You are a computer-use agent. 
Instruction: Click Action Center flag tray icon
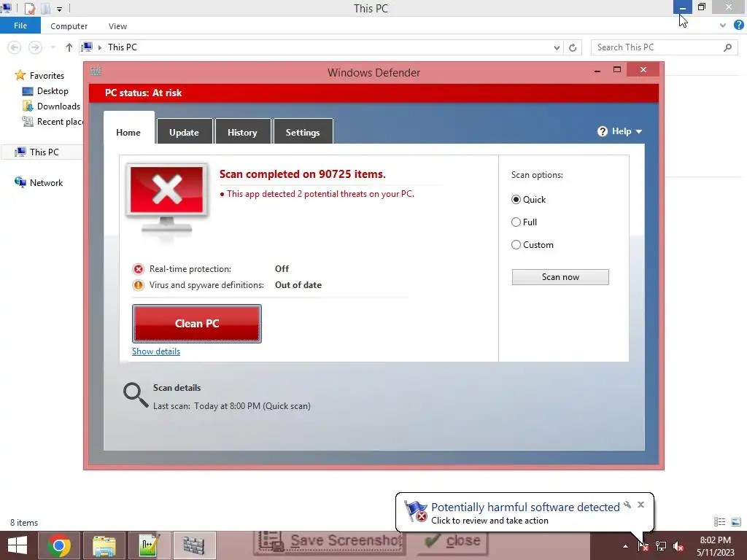click(643, 545)
